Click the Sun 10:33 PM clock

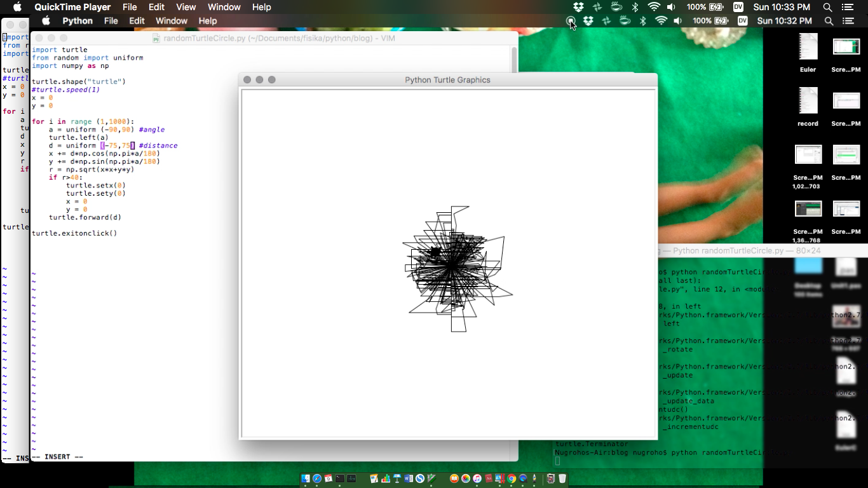[782, 7]
